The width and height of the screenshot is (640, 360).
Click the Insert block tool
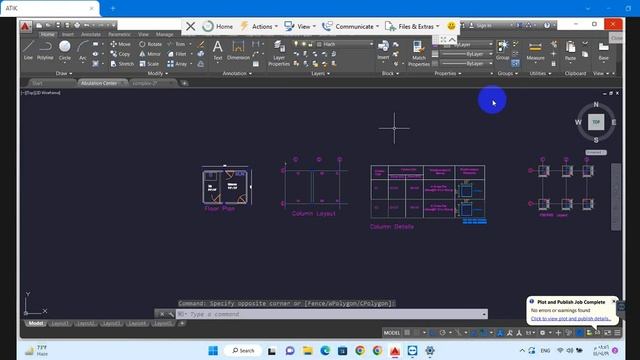tap(383, 50)
